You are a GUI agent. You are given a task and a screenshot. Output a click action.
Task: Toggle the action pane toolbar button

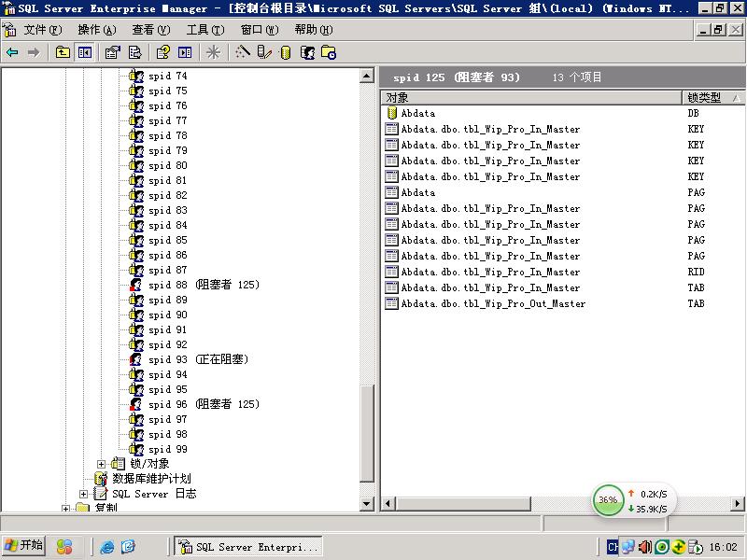[x=185, y=52]
